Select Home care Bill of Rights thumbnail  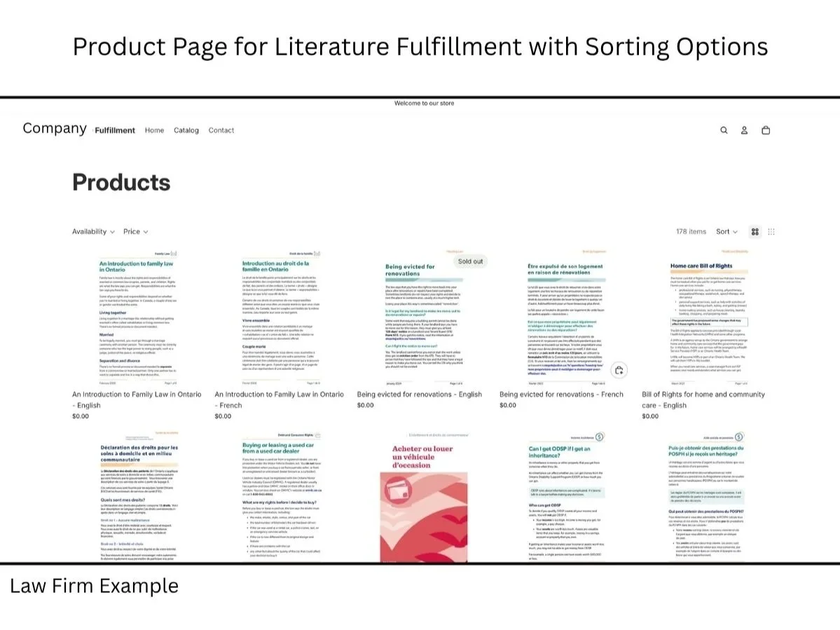(708, 317)
